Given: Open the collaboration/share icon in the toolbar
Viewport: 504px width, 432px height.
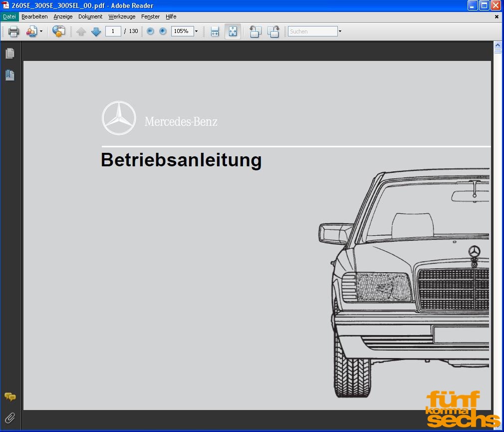Looking at the screenshot, I should [x=31, y=31].
